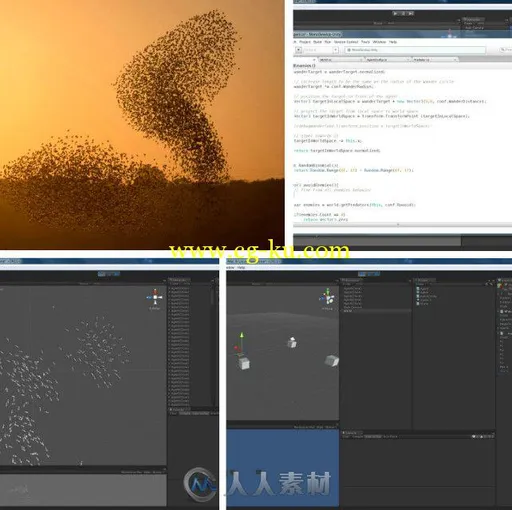Click the search box at MonoDevelop's right edge

coord(506,50)
